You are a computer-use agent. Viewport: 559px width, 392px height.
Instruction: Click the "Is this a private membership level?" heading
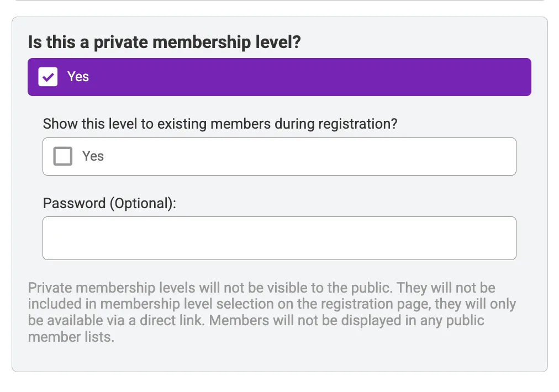[x=164, y=43]
